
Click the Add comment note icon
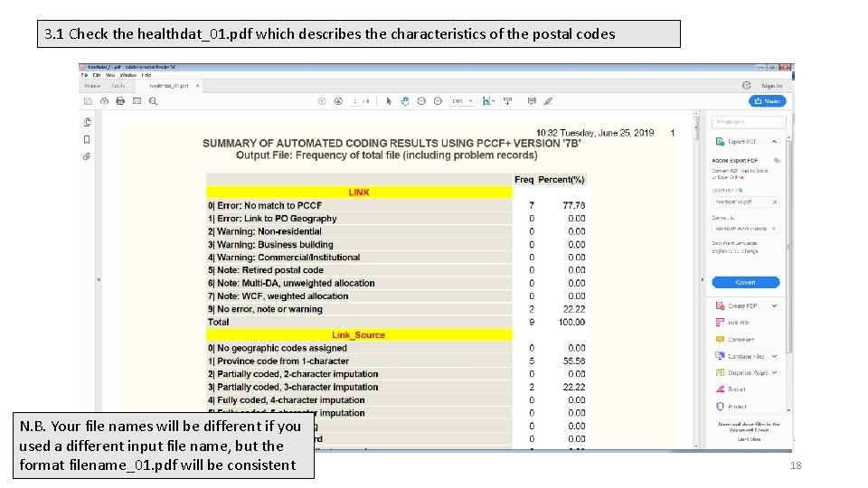point(532,101)
